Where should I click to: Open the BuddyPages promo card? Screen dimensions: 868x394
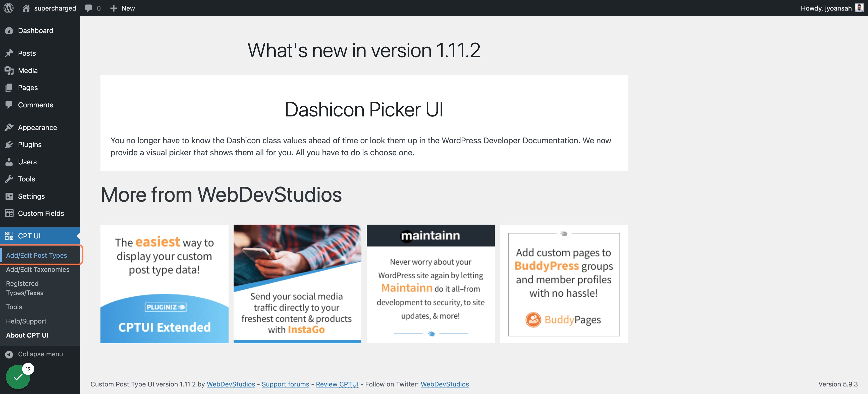(x=563, y=284)
